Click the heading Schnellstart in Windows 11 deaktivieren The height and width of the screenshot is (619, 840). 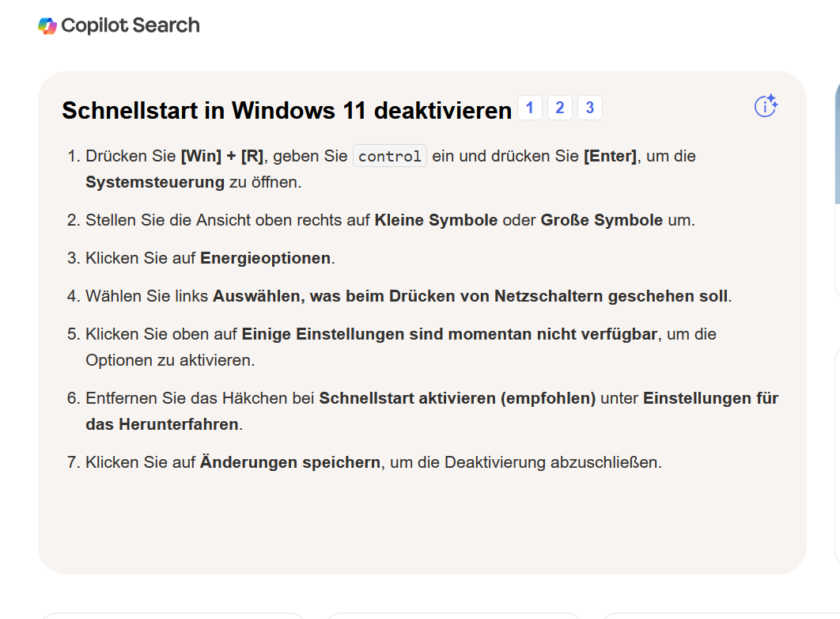pyautogui.click(x=286, y=111)
